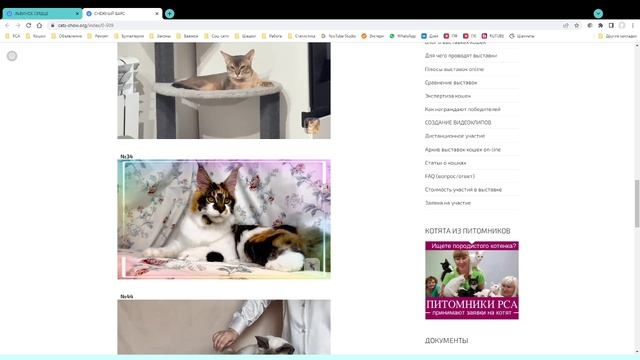
Task: Click the profile avatar icon in the toolbar
Action: (622, 25)
